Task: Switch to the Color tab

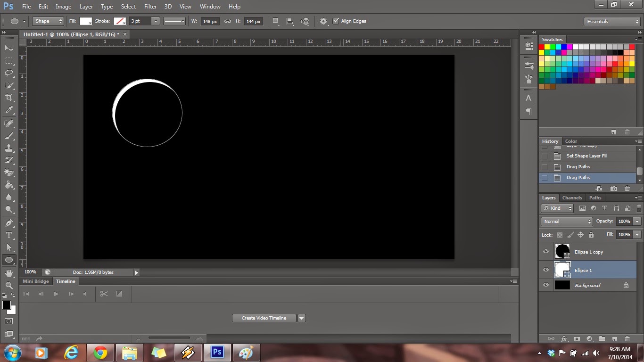Action: click(x=571, y=141)
